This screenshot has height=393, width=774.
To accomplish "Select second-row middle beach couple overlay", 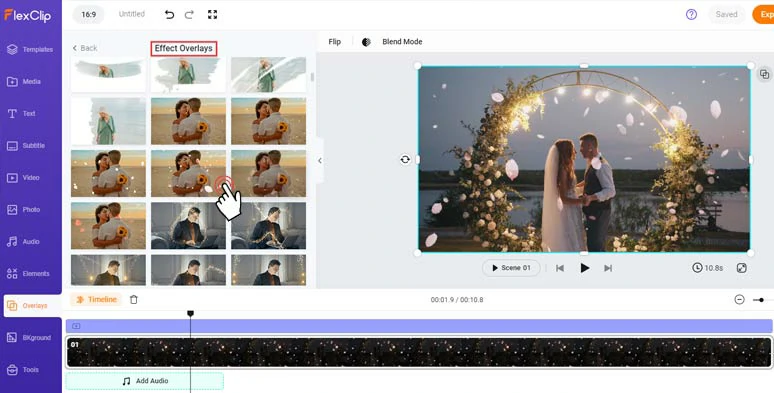I will pyautogui.click(x=189, y=121).
